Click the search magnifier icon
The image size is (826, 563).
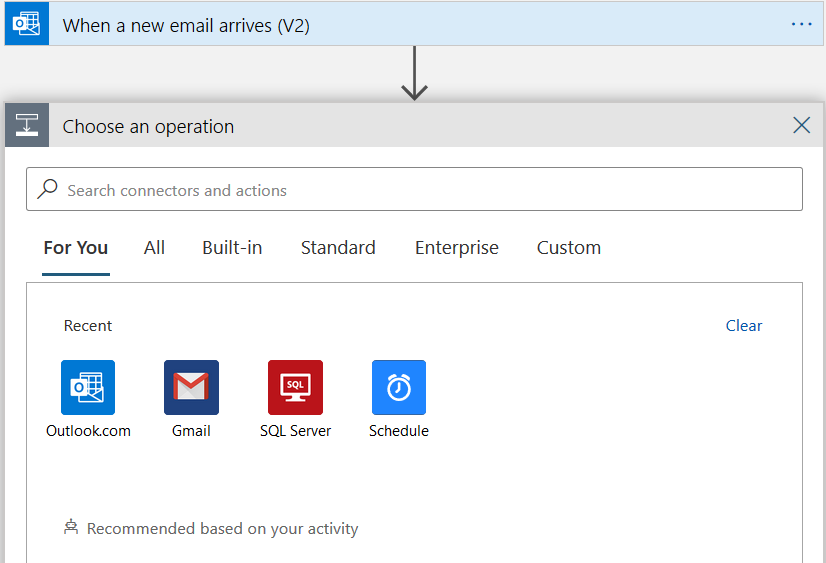tap(48, 189)
